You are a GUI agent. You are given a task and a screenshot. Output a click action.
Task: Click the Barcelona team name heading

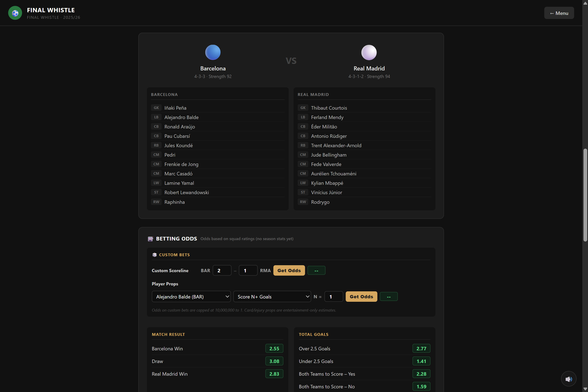213,69
